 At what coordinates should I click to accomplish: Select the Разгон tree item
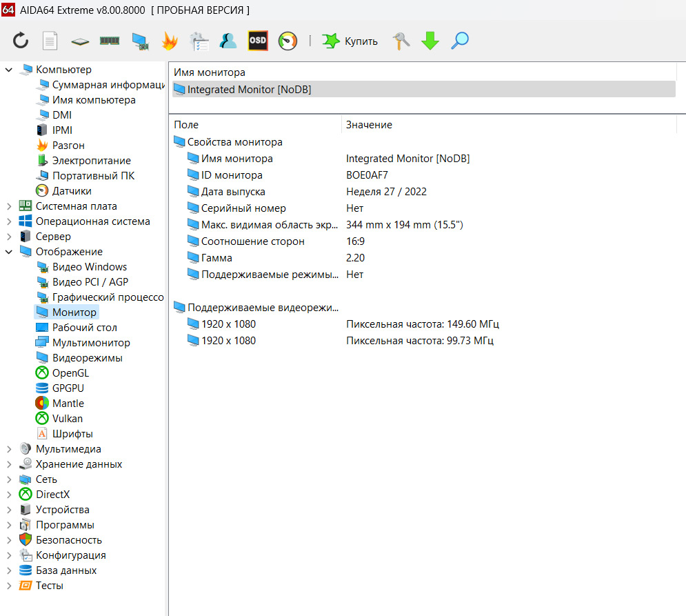[60, 146]
